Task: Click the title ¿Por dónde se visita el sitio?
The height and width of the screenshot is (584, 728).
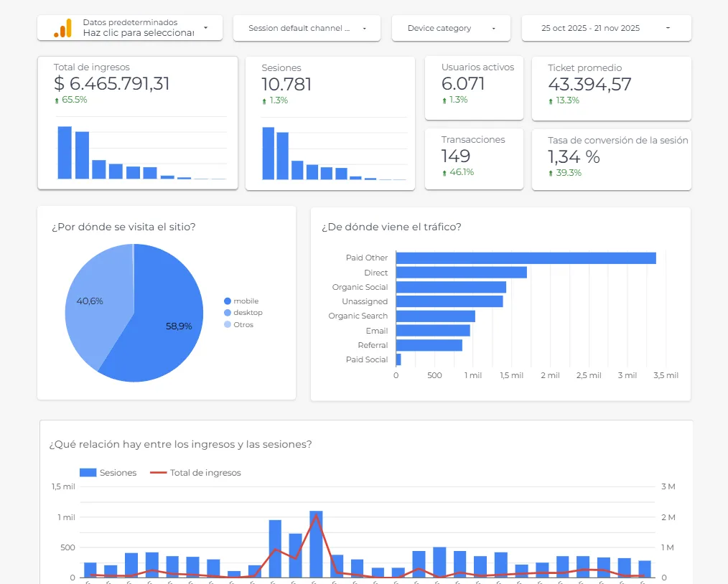Action: pyautogui.click(x=123, y=227)
